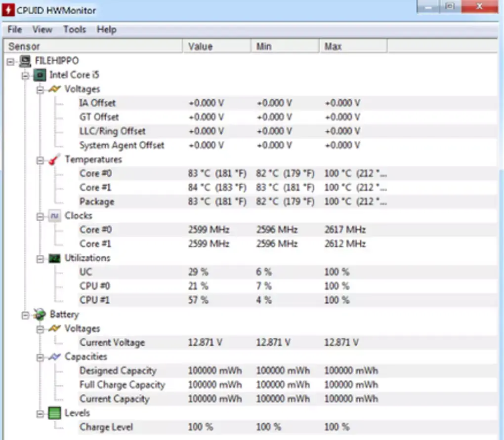Select the IA Offset row
The width and height of the screenshot is (504, 440).
tap(288, 103)
